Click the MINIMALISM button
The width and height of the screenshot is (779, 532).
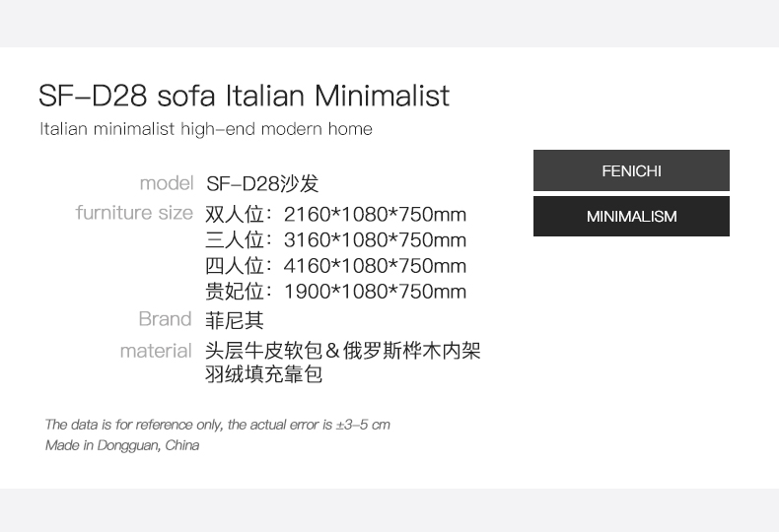[x=631, y=217]
